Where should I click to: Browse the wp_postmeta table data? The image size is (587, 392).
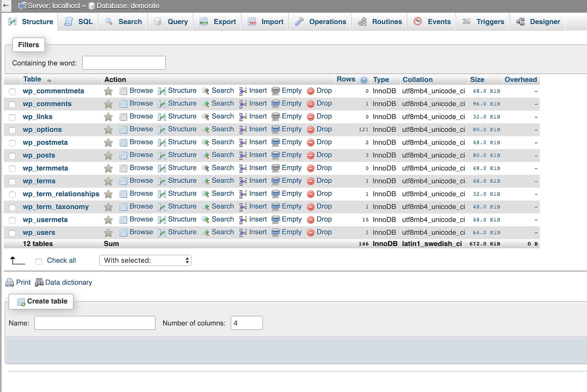(141, 142)
